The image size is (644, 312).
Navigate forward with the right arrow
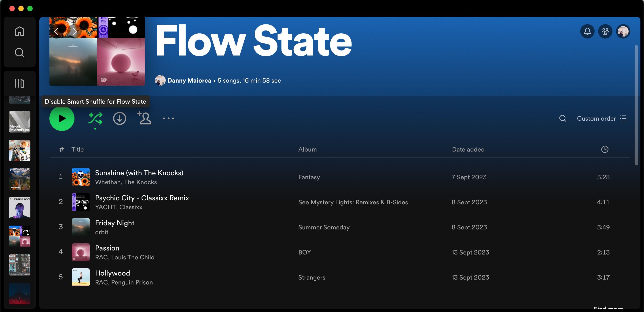click(74, 31)
